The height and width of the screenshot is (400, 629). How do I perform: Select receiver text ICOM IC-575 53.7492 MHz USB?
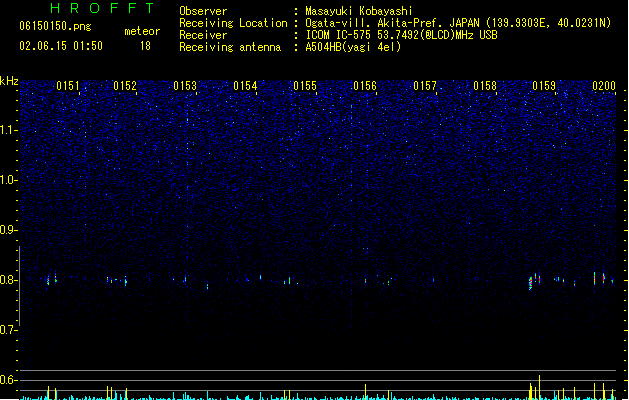tap(401, 35)
